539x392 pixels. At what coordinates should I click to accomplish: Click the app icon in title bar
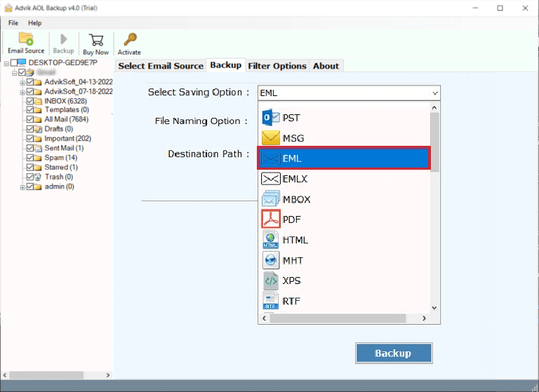[8, 8]
